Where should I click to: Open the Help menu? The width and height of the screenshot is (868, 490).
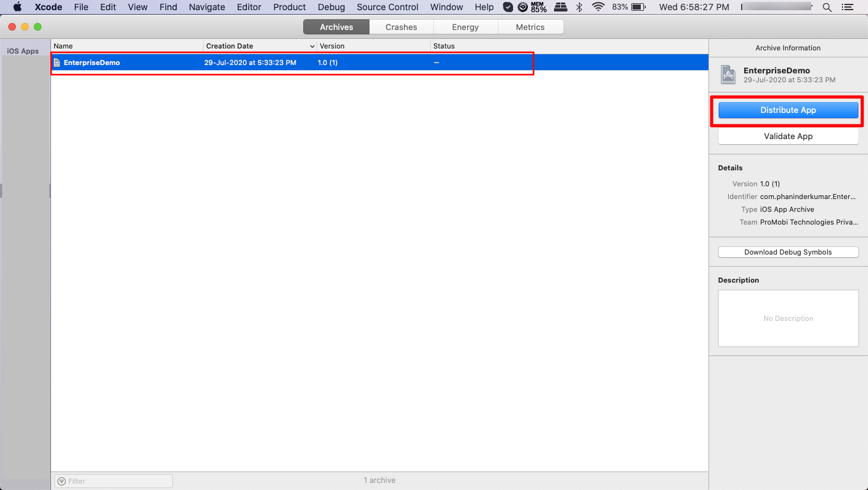pyautogui.click(x=484, y=7)
